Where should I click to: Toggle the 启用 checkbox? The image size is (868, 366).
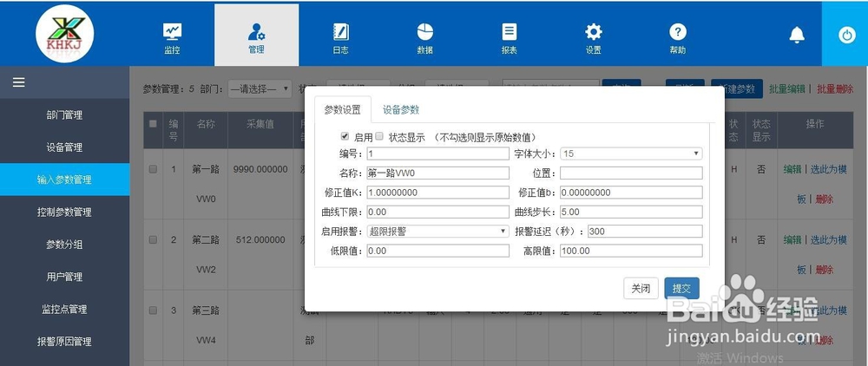pos(345,136)
